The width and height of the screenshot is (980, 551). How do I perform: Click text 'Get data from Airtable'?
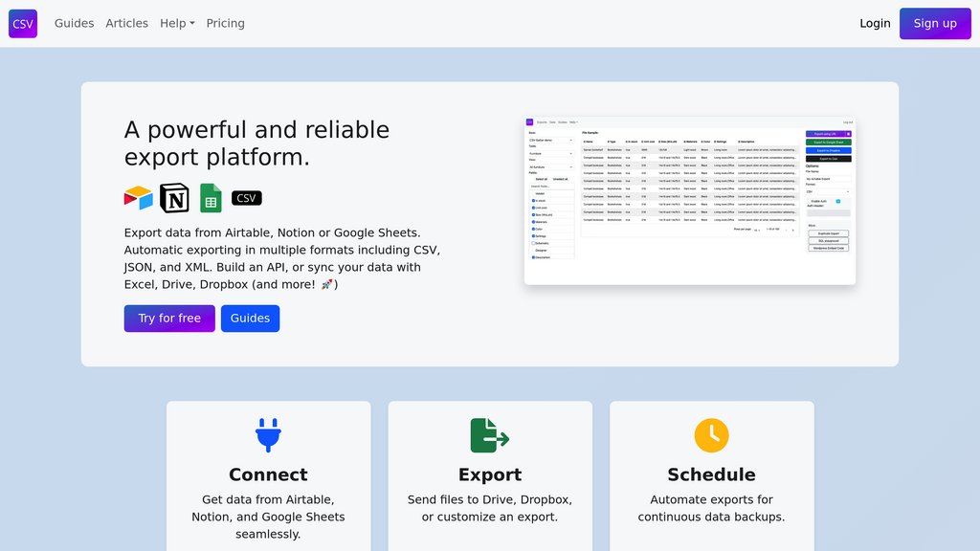coord(268,499)
